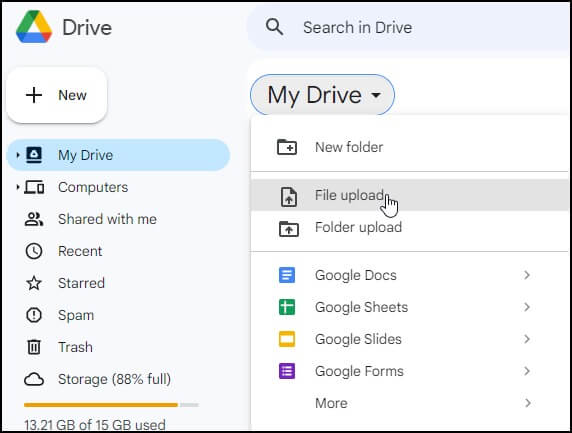This screenshot has height=433, width=572.
Task: Click the plus icon on New button
Action: tap(34, 95)
